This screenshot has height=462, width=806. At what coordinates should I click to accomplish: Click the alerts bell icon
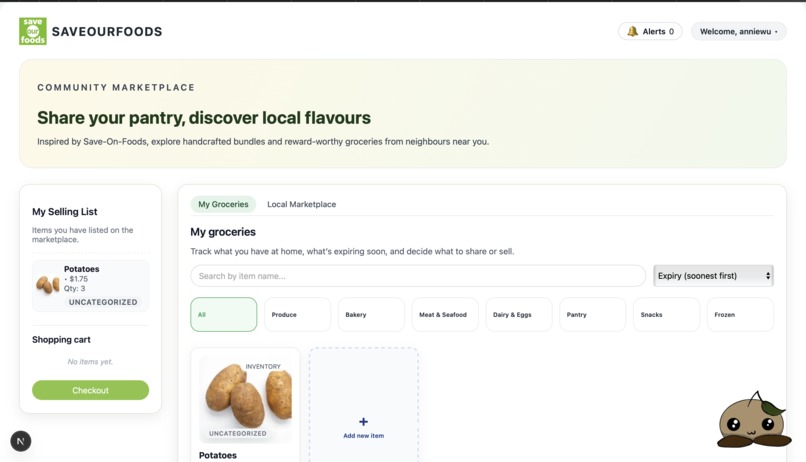pos(632,31)
